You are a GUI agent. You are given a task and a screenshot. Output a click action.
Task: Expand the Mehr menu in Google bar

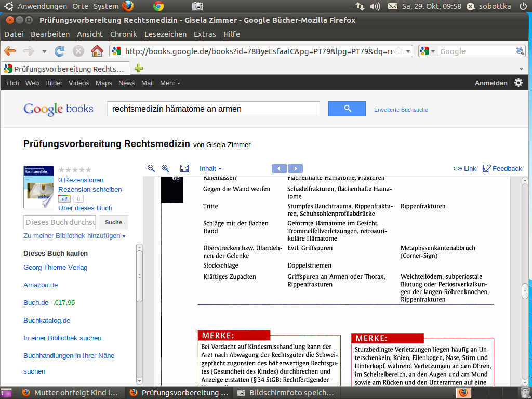click(x=170, y=83)
